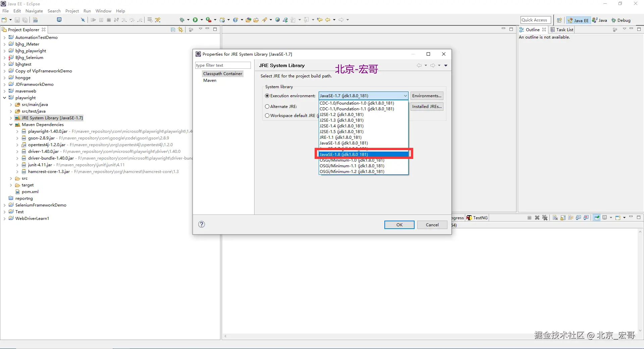Click the Pin Console icon
Viewport: 644px width, 349px height.
point(597,218)
